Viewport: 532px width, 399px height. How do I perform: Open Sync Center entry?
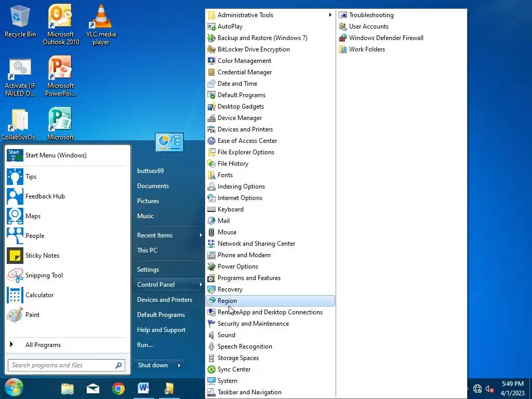(x=270, y=369)
